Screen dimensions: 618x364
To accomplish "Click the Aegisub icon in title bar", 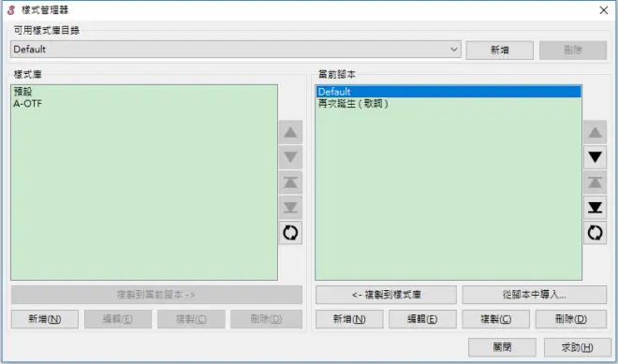I will coord(11,10).
